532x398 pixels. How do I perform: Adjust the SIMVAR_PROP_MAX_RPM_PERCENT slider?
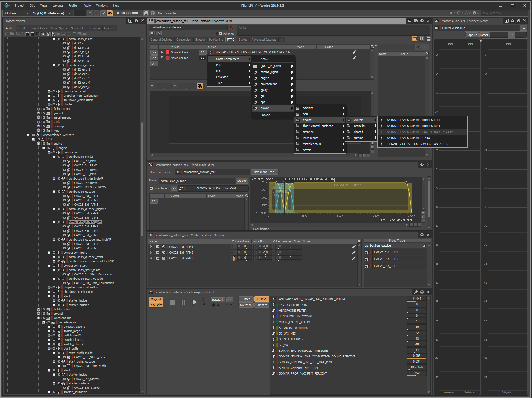tap(417, 373)
